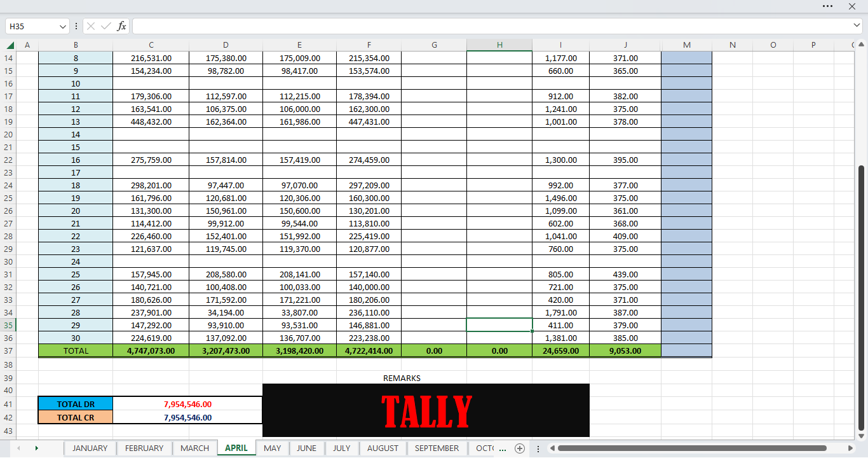Open the JULY sheet tab
The image size is (868, 458).
(x=342, y=448)
